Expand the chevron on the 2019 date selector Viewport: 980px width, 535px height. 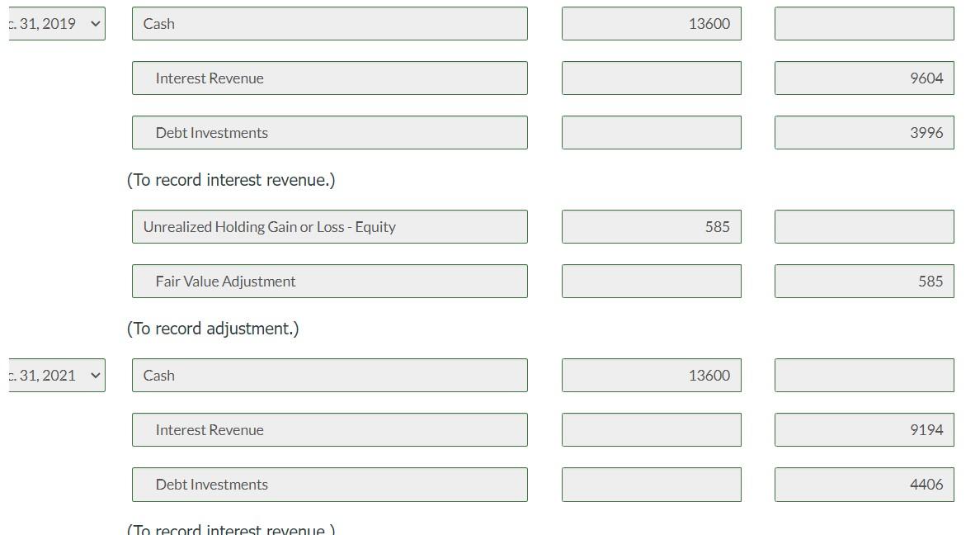94,23
